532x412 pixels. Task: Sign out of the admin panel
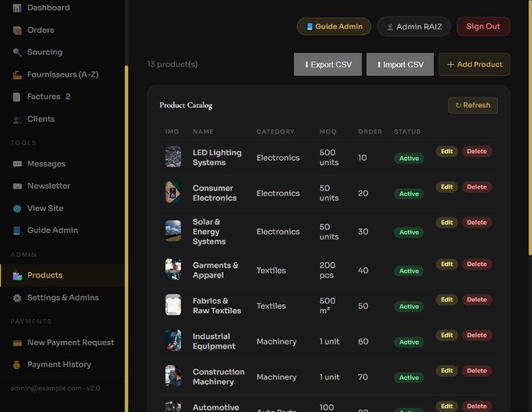(483, 26)
